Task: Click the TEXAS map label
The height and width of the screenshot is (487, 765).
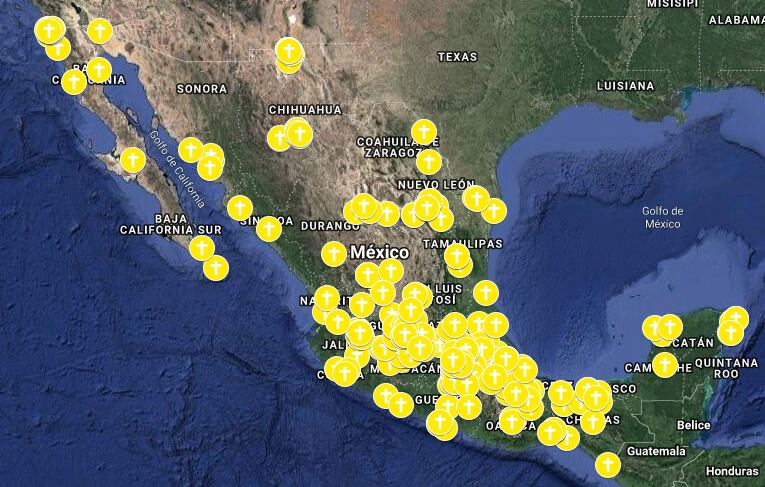Action: pyautogui.click(x=458, y=57)
